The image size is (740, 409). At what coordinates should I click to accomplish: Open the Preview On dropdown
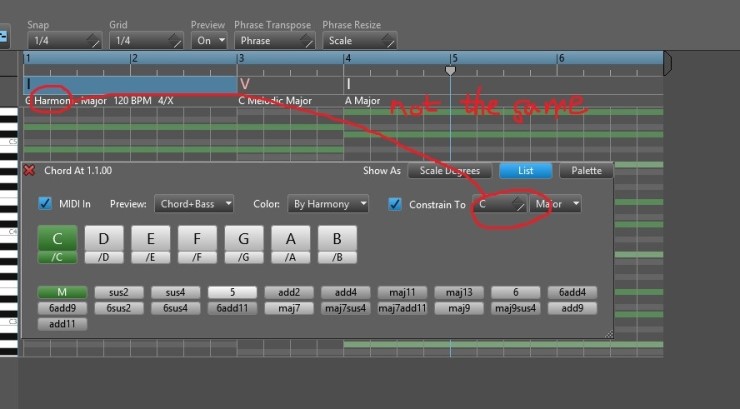pyautogui.click(x=209, y=41)
